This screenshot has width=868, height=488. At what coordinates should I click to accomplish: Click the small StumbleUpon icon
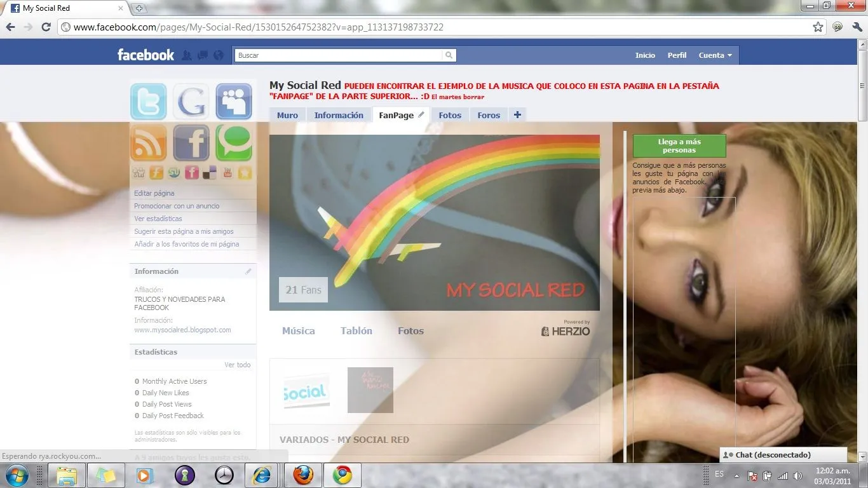point(174,173)
